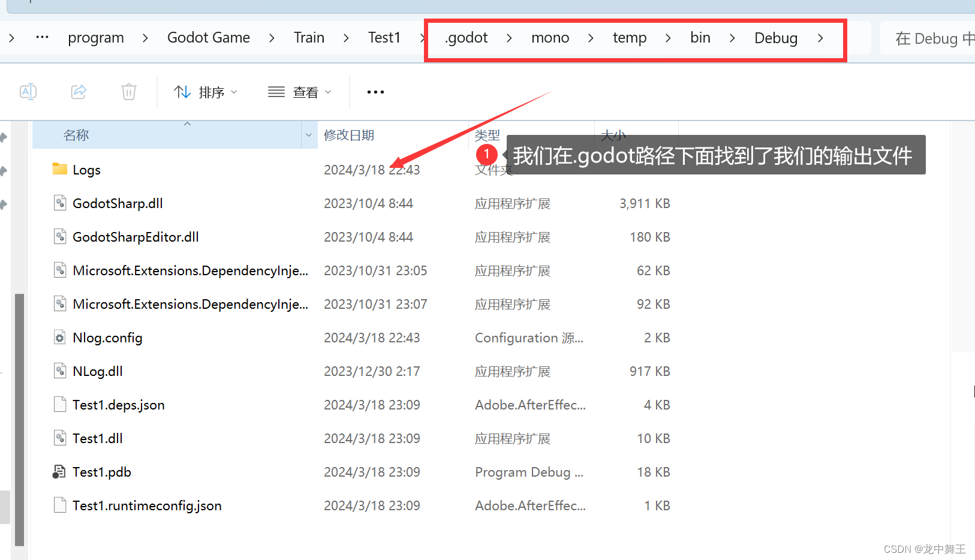
Task: Click the 917 KB size cell
Action: click(649, 371)
